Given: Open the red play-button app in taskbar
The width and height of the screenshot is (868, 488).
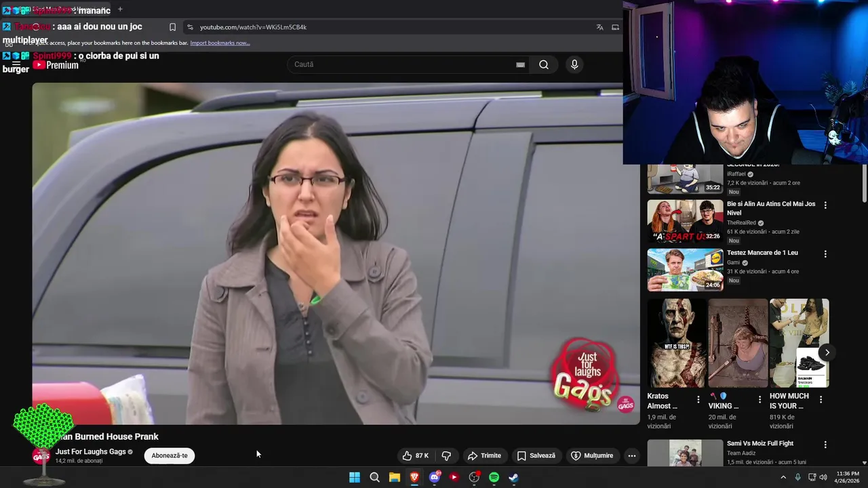Looking at the screenshot, I should (x=454, y=477).
